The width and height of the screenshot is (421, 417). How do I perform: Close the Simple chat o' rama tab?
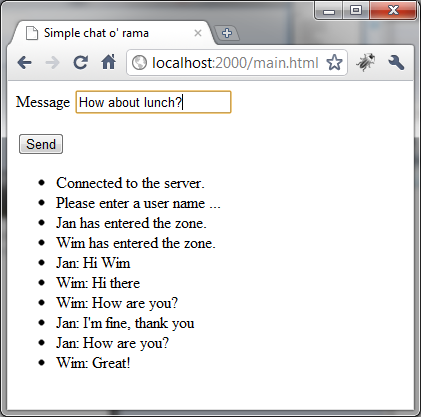[198, 33]
